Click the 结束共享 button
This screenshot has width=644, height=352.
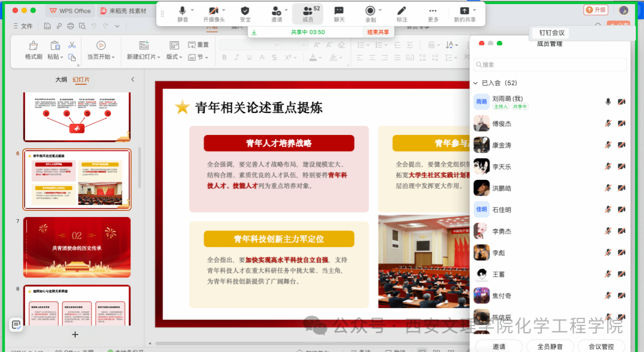click(x=378, y=32)
